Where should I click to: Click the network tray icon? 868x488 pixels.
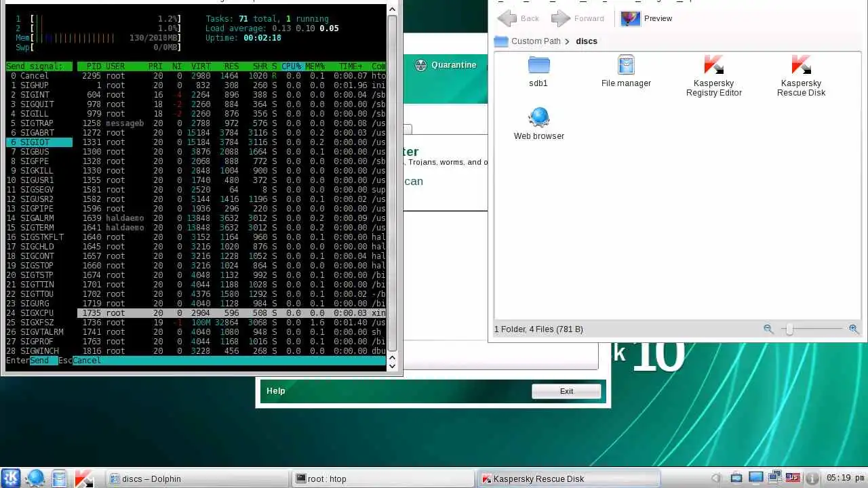pyautogui.click(x=774, y=478)
